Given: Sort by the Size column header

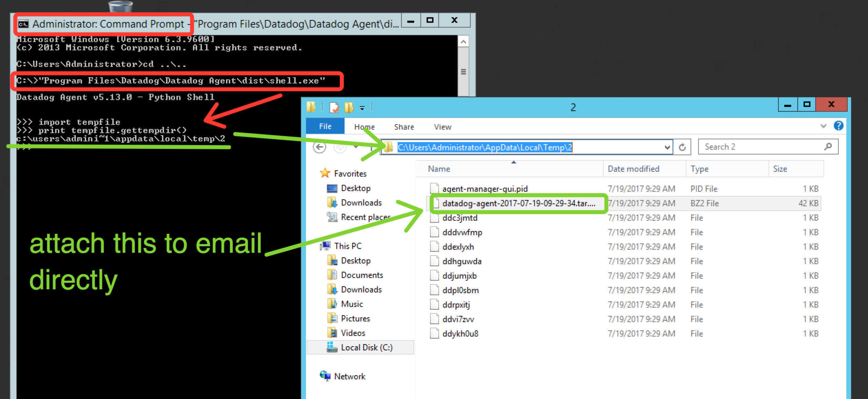Looking at the screenshot, I should coord(780,169).
